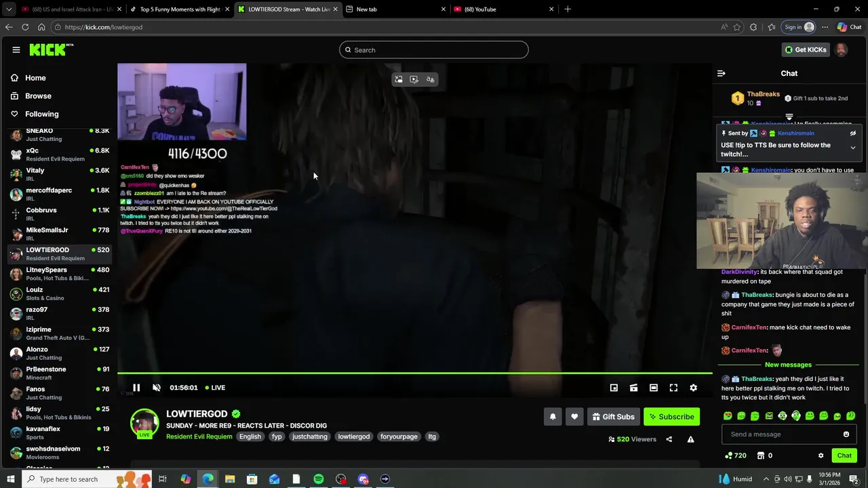Open the user profile avatar menu

click(841, 49)
